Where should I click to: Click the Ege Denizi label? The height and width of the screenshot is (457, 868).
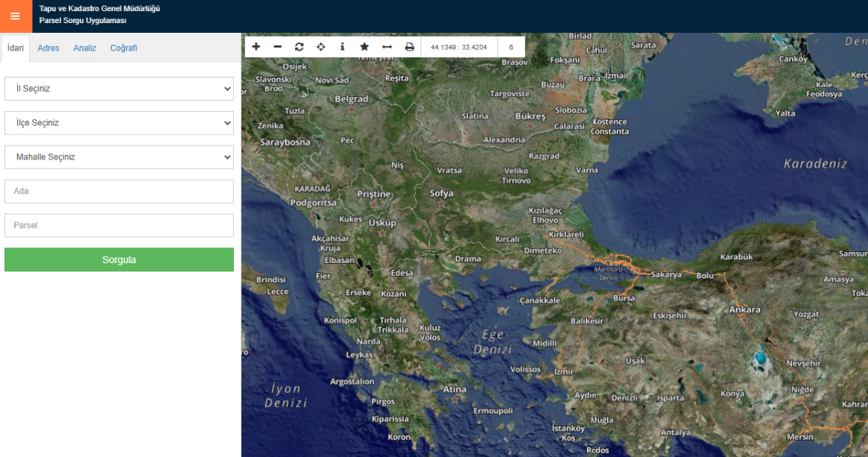click(x=492, y=341)
